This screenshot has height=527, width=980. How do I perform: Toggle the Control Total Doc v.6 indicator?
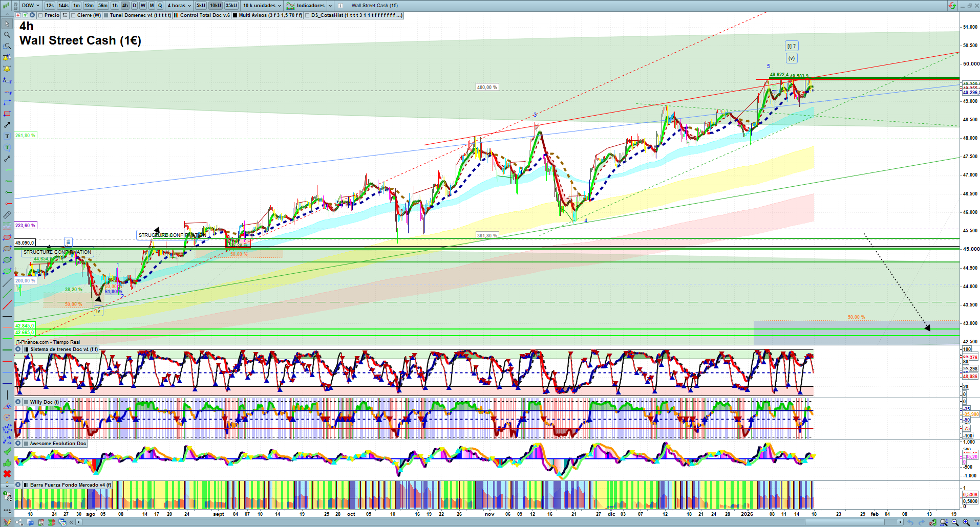click(176, 15)
